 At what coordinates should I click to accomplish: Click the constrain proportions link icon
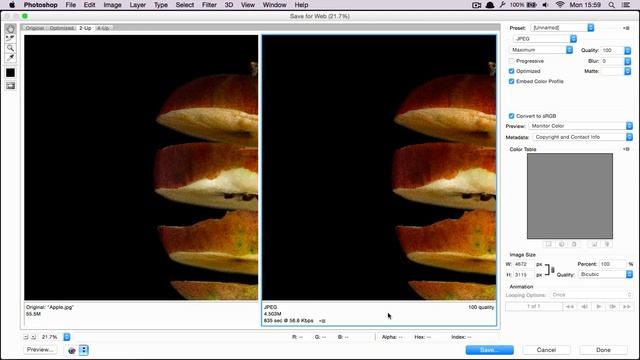tap(553, 270)
